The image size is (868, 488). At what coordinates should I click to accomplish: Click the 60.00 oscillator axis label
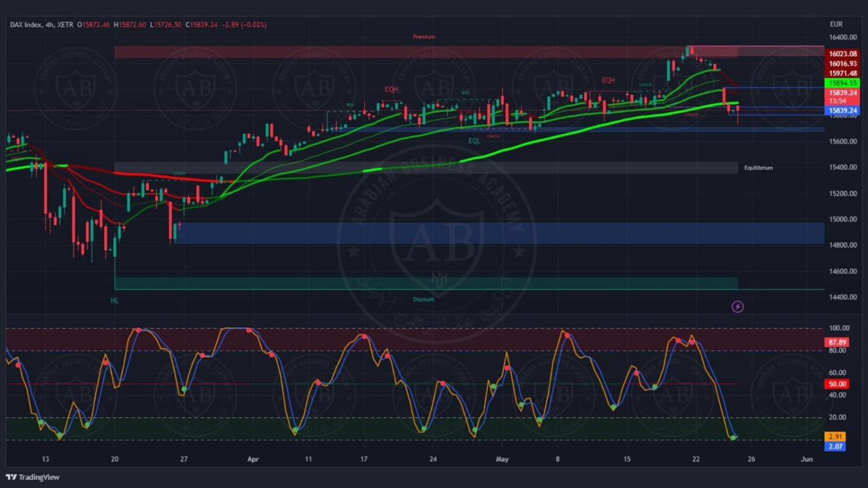coord(837,373)
